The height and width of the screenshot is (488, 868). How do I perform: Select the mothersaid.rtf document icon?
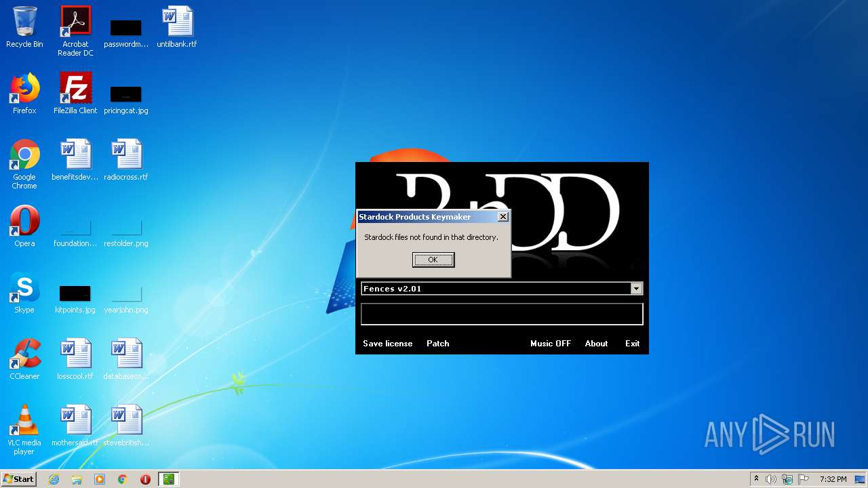coord(75,426)
